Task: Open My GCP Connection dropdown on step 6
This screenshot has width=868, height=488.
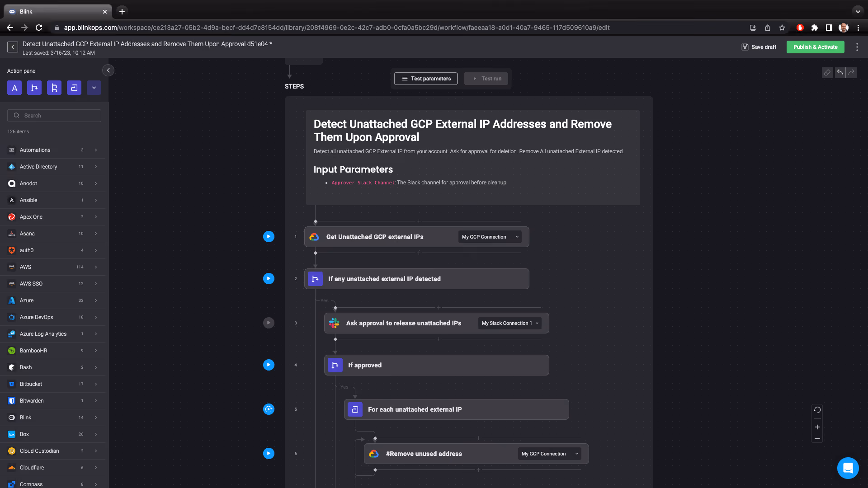Action: pos(549,454)
